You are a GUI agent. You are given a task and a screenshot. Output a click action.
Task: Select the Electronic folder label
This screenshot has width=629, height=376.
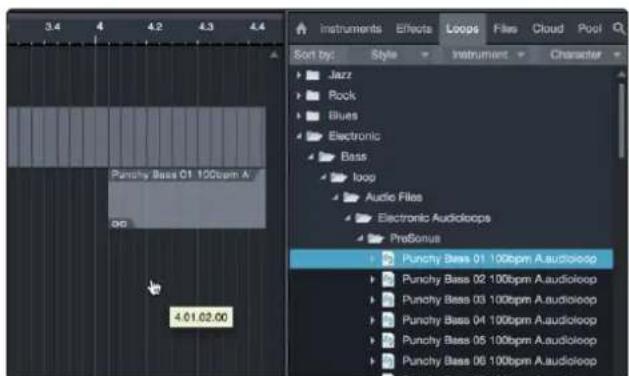[x=354, y=136]
